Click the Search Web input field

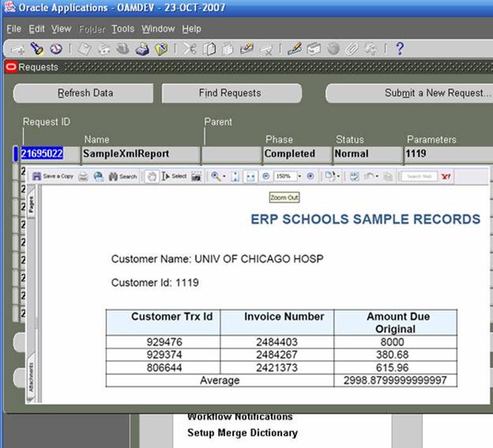(x=419, y=176)
